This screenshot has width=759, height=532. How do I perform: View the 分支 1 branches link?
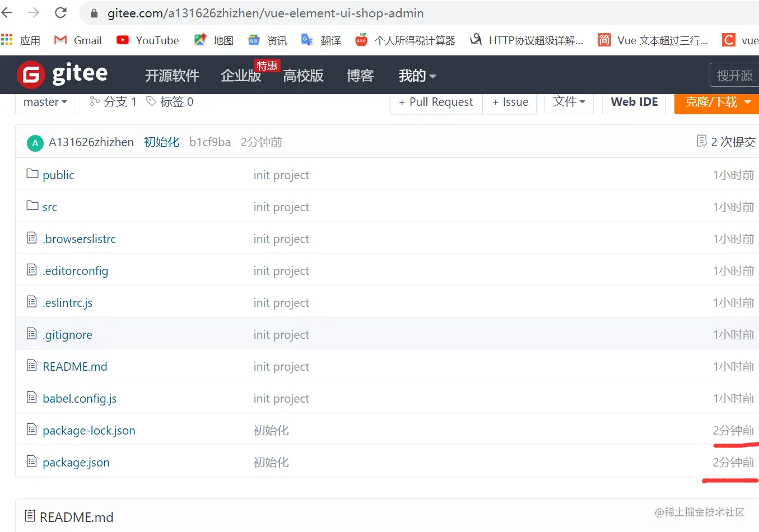(x=113, y=101)
